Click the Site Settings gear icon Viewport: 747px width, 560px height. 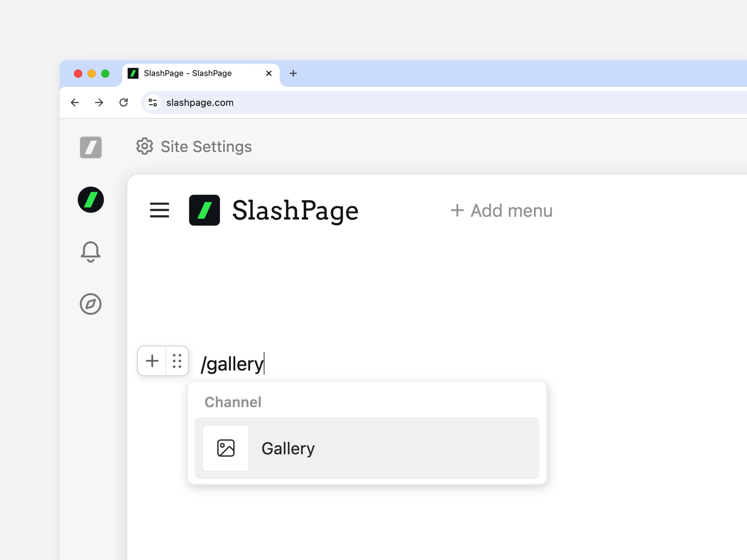[144, 146]
